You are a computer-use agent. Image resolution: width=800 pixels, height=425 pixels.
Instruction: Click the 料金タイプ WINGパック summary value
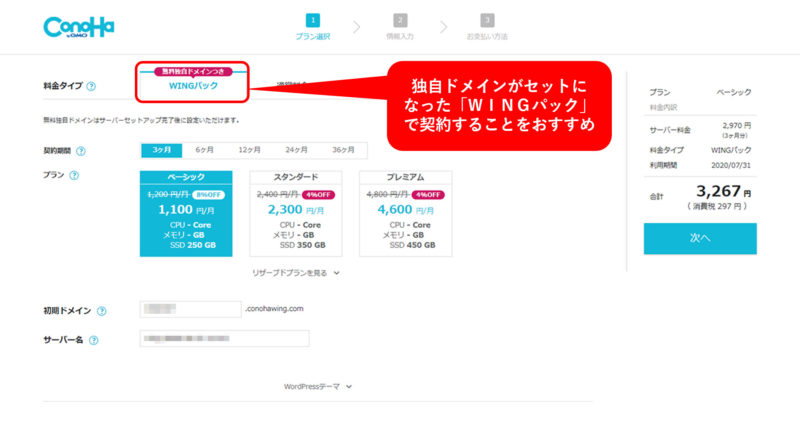(x=731, y=151)
